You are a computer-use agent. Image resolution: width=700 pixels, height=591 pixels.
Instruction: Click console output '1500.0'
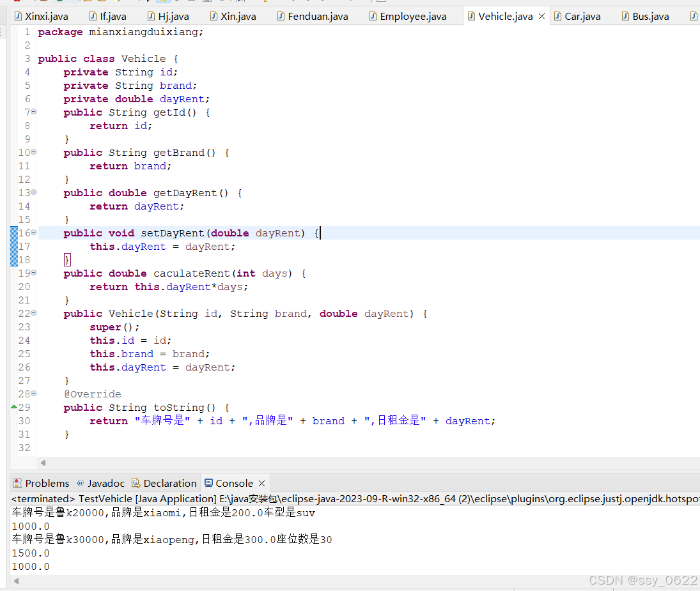pos(30,553)
